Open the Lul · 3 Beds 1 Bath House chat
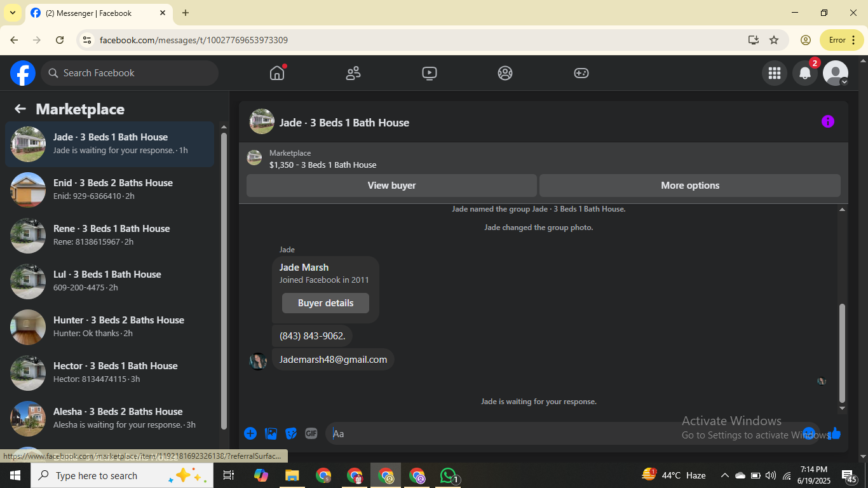 pyautogui.click(x=110, y=281)
